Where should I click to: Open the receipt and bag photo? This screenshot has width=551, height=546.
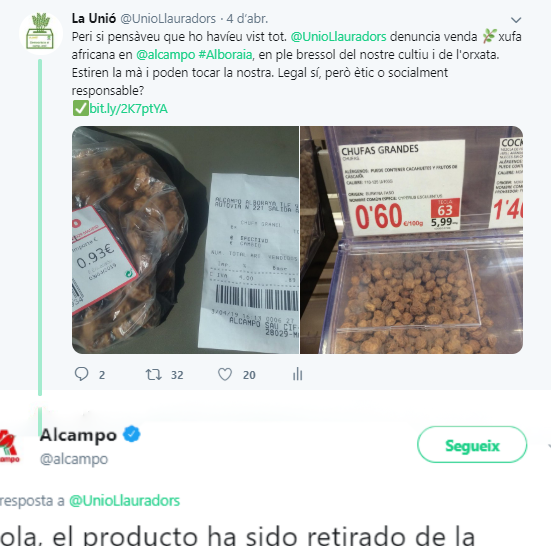coord(186,240)
